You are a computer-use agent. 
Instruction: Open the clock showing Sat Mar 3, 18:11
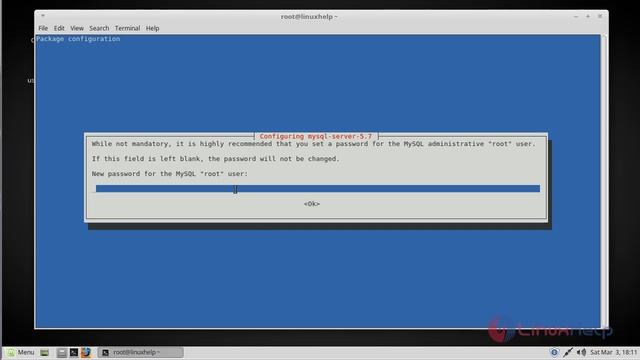click(613, 352)
